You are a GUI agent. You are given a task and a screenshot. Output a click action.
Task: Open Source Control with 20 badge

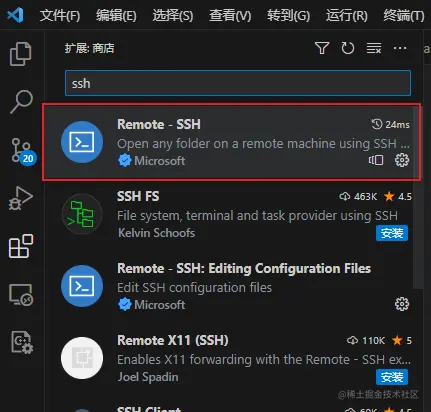pos(22,151)
